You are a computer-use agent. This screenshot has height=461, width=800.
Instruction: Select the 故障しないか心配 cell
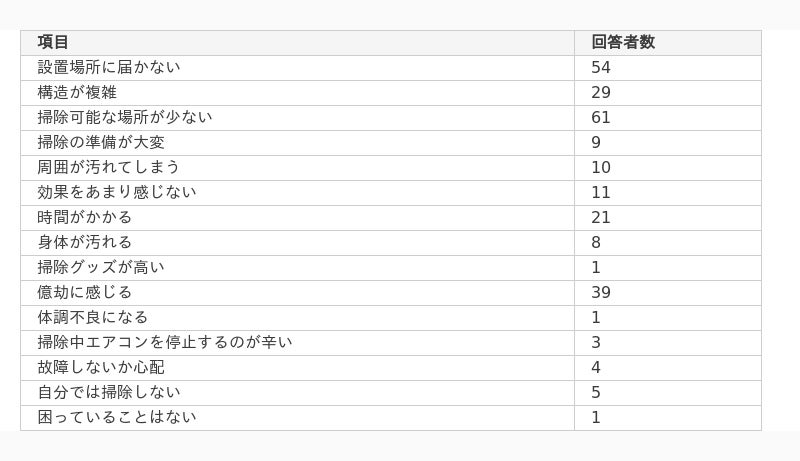pyautogui.click(x=297, y=367)
